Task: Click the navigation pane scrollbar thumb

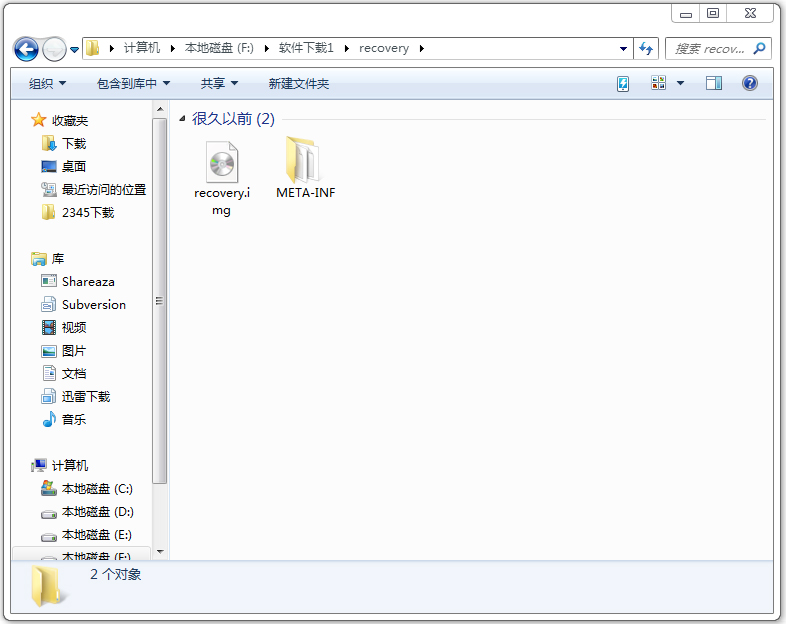Action: click(x=160, y=301)
